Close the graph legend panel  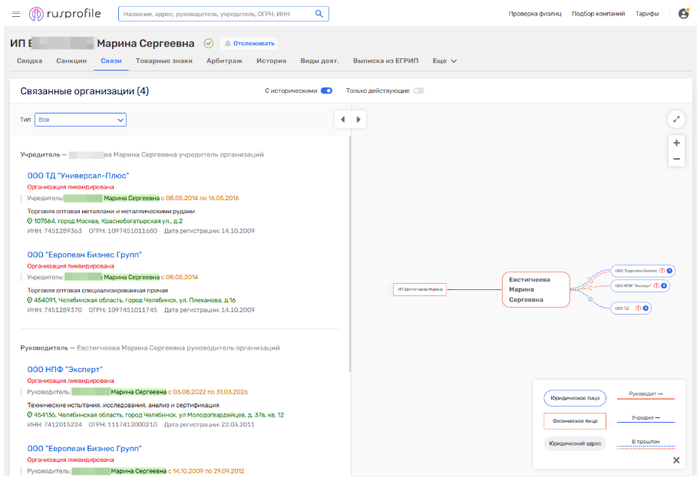pos(676,460)
